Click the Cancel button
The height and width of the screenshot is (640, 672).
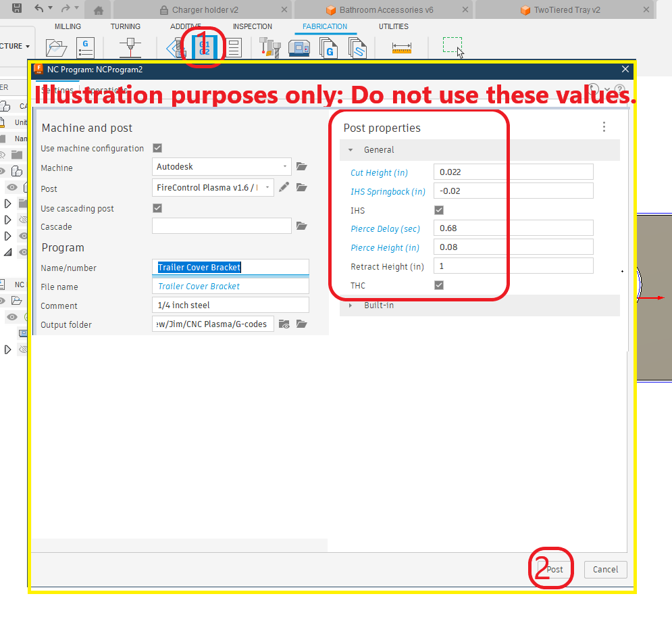tap(605, 569)
